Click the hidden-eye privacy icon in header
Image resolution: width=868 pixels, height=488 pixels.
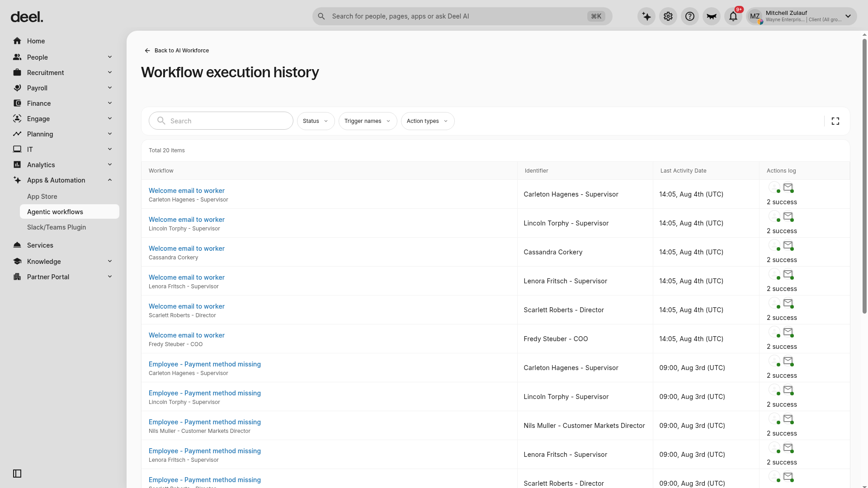[x=712, y=16]
